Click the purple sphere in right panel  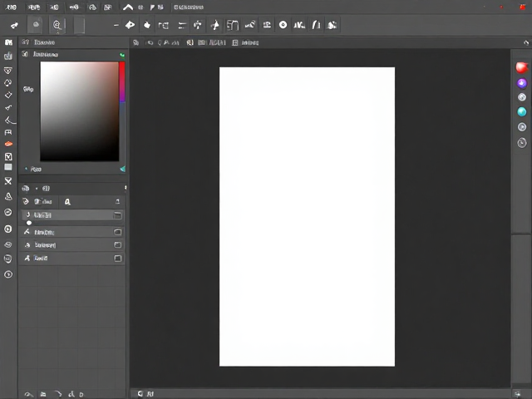click(x=522, y=83)
